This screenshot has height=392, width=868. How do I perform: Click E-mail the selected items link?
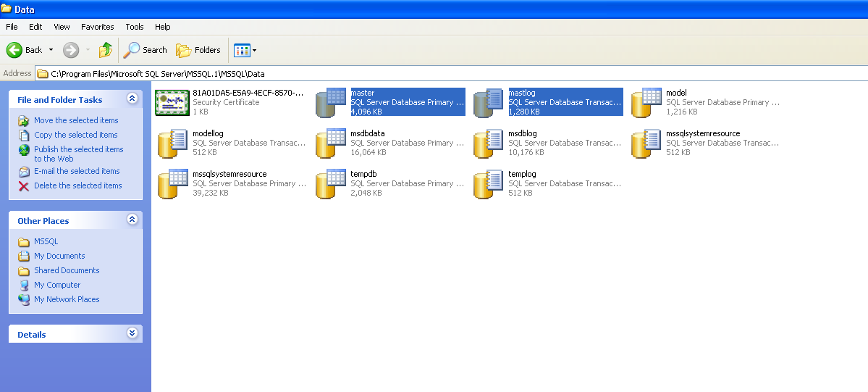(77, 171)
